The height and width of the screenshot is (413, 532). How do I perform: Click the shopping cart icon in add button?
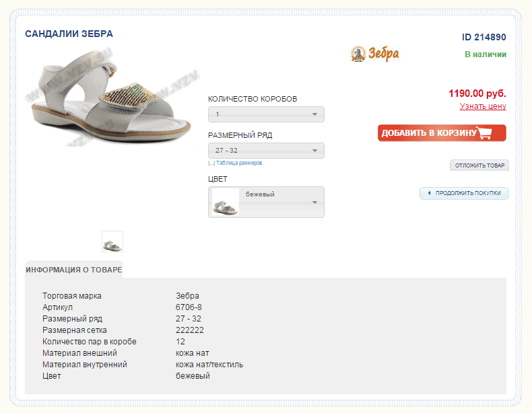tap(484, 133)
